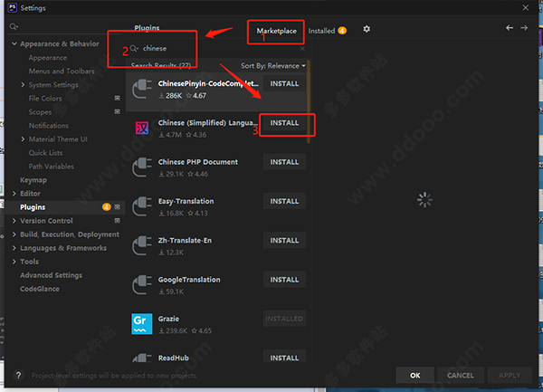Select File Colors in settings tree
The image size is (543, 392).
point(45,99)
